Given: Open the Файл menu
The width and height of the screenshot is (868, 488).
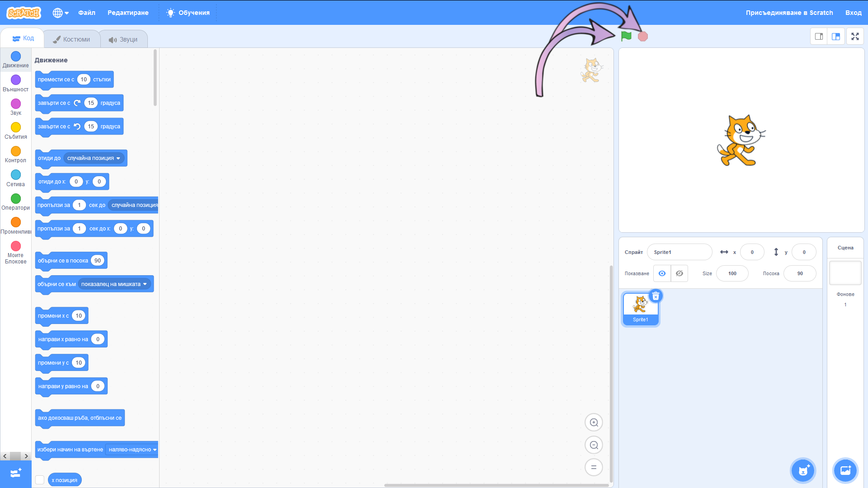Looking at the screenshot, I should pos(86,13).
